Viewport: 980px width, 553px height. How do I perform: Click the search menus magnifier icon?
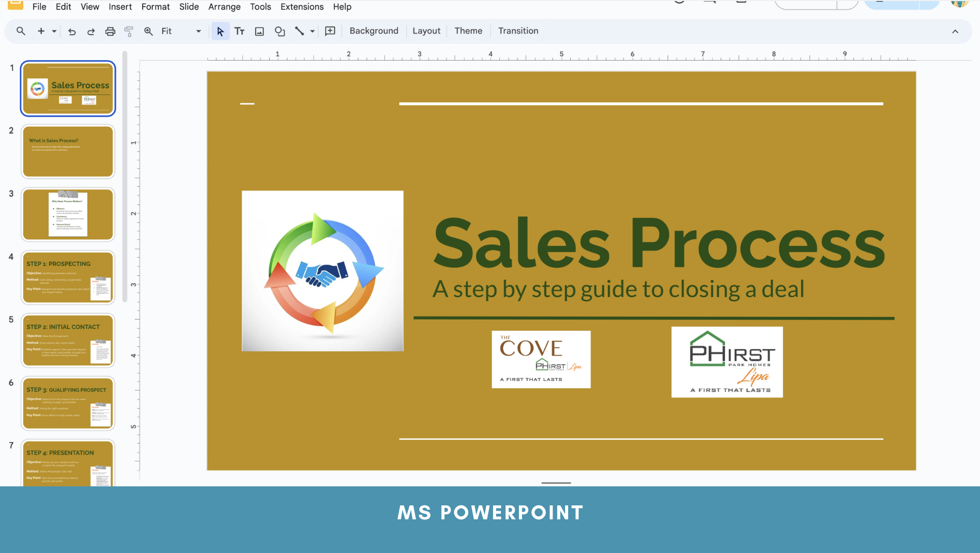(21, 31)
